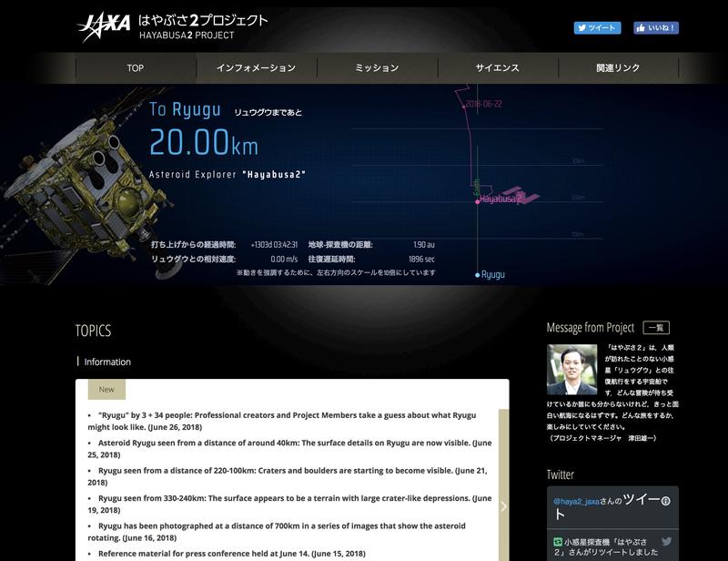728x561 pixels.
Task: Open the Ryugu seen from around 40km article
Action: [289, 448]
